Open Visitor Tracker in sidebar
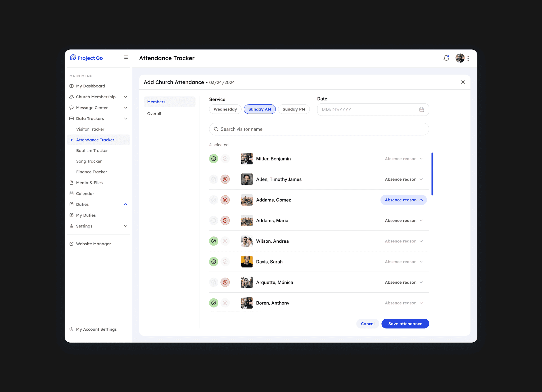This screenshot has height=392, width=542. click(90, 129)
